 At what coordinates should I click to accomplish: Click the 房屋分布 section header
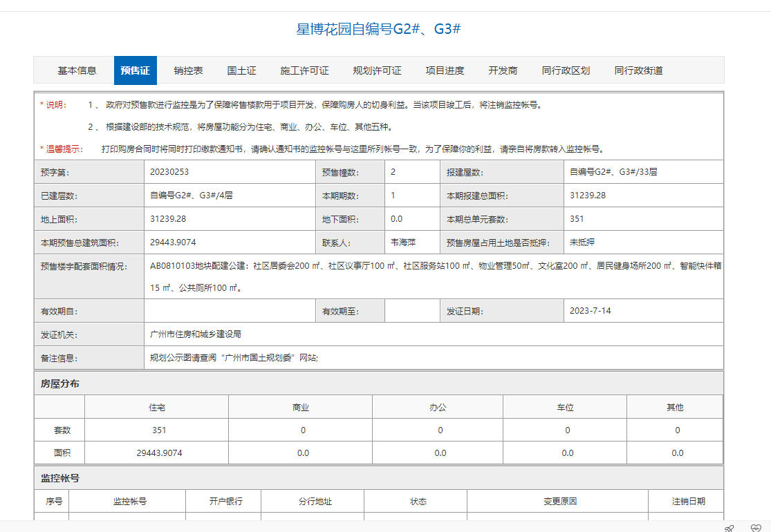(60, 383)
